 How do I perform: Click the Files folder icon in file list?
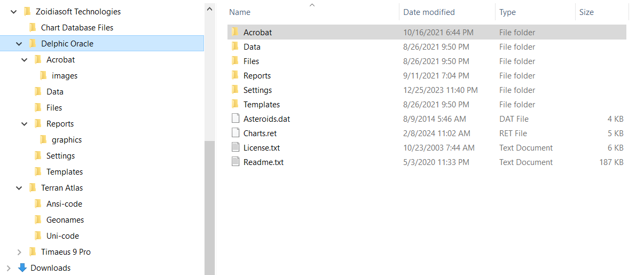pos(235,61)
